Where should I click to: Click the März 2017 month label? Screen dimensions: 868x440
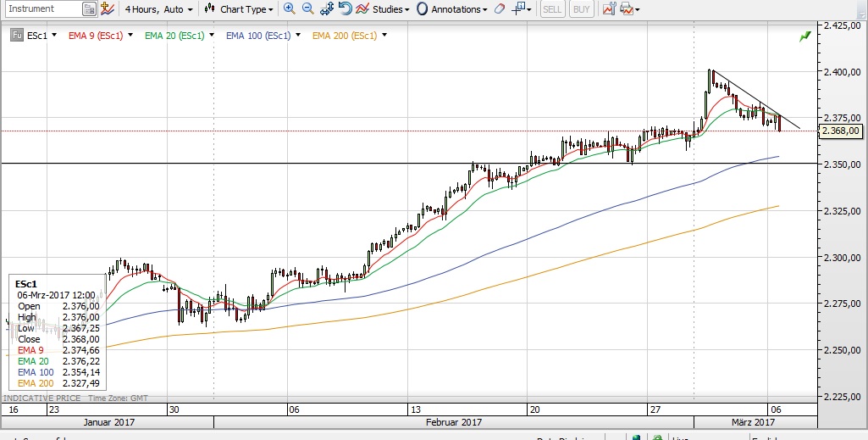(x=753, y=422)
